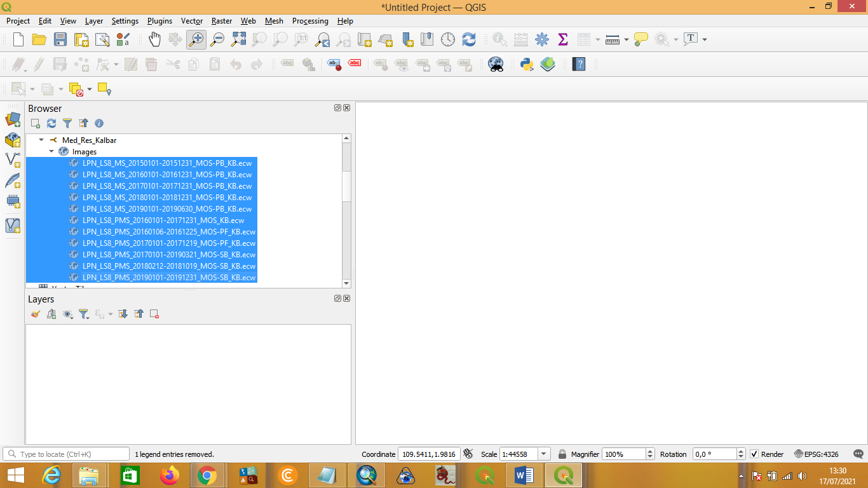This screenshot has width=868, height=488.
Task: Collapse the Med_Res_Kalbar tree node
Action: pos(41,140)
